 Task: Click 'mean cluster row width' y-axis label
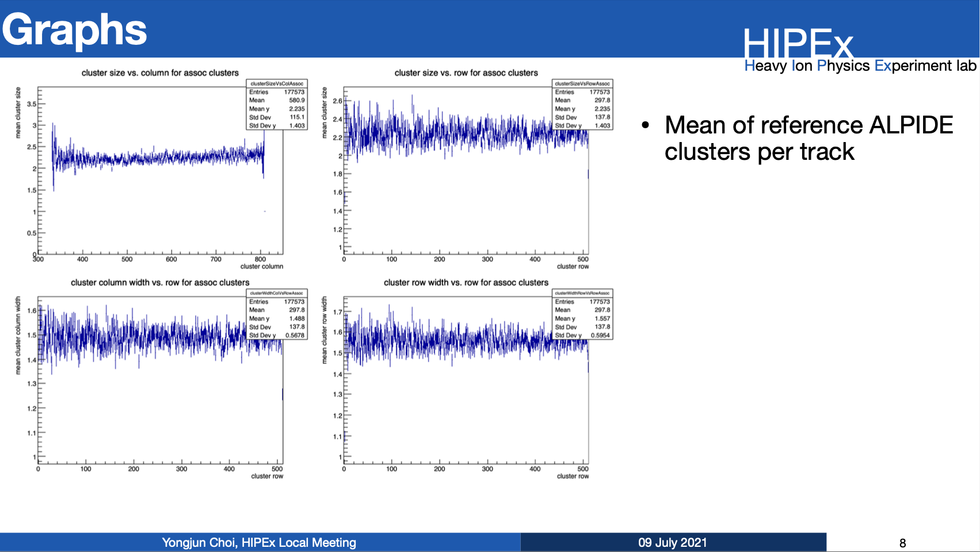coord(324,330)
